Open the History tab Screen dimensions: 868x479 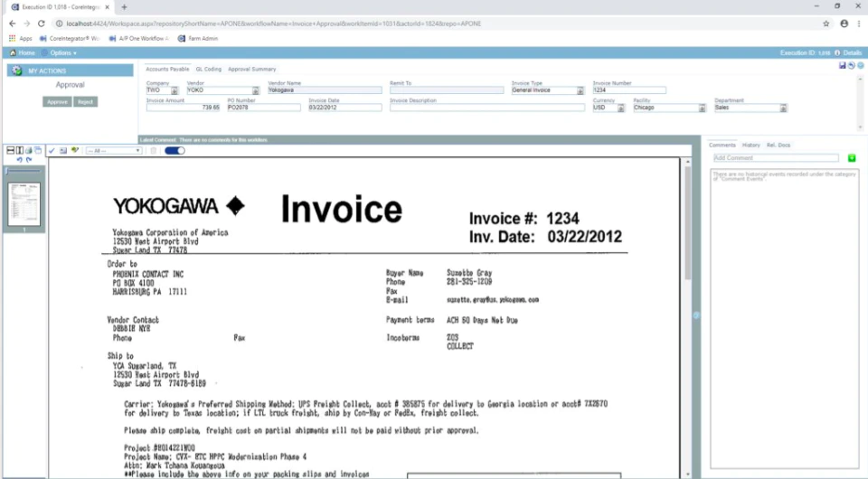(750, 145)
